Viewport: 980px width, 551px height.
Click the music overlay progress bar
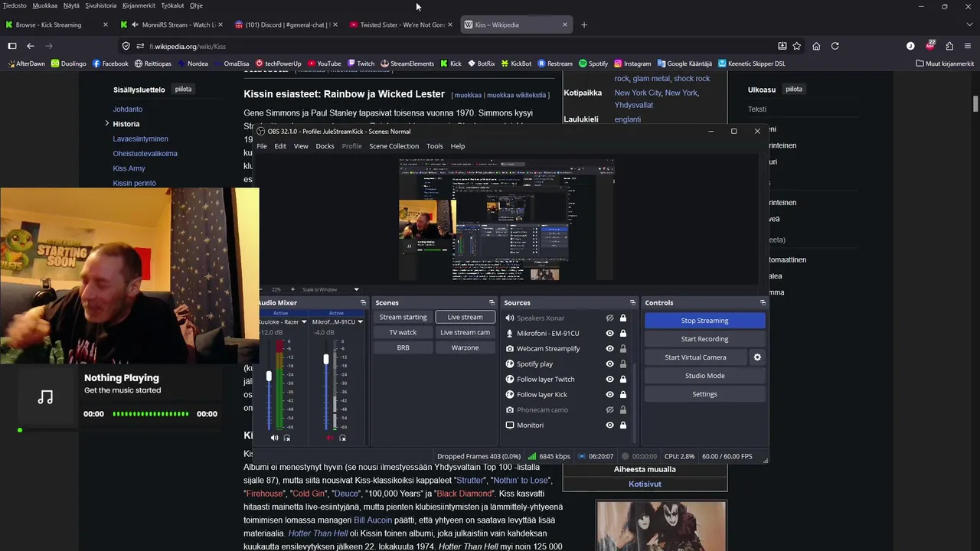point(150,414)
